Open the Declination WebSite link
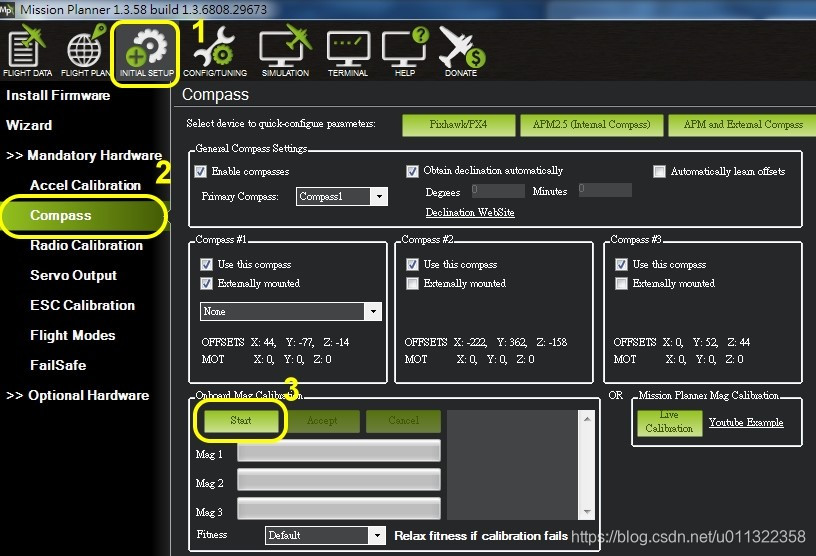This screenshot has height=556, width=816. coord(470,212)
